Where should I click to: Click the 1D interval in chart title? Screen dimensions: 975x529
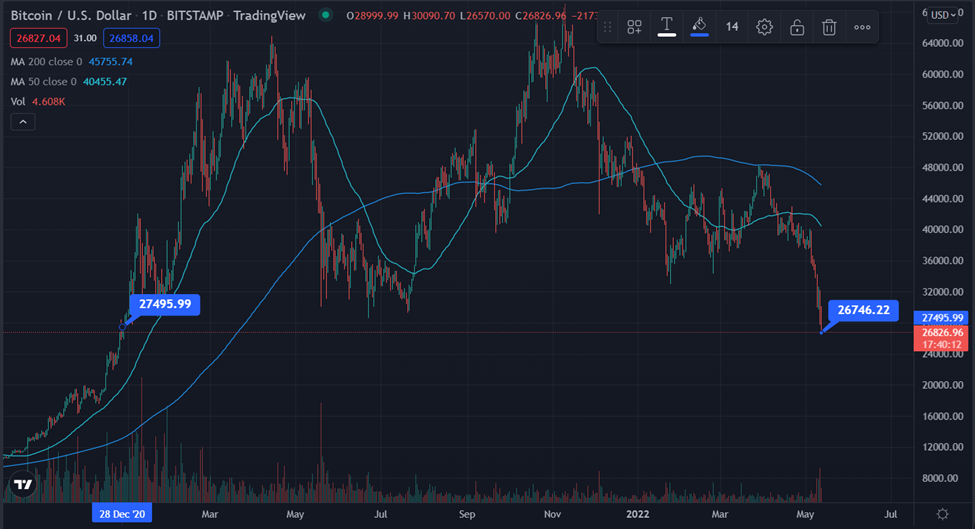[149, 16]
